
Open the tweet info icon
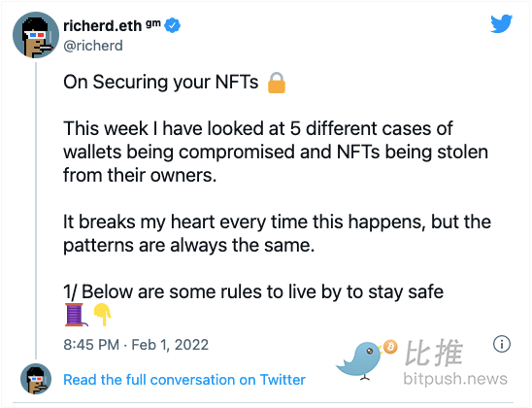tap(502, 344)
